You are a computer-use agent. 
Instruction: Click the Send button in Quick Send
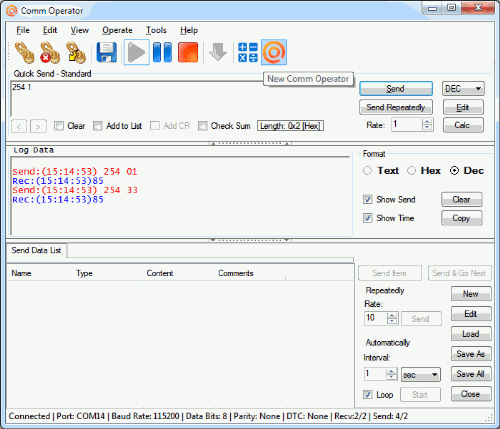[396, 89]
